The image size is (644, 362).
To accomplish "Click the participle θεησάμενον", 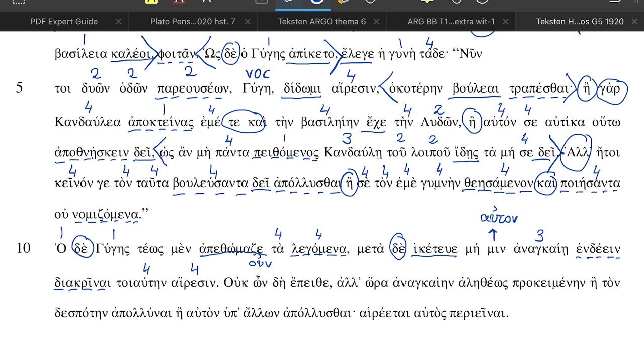I will coord(498,184).
